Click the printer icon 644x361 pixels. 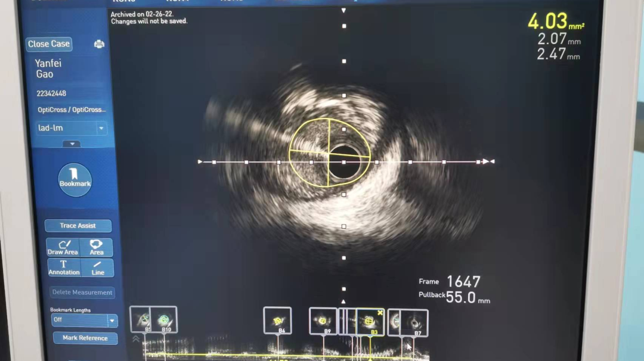coord(99,44)
